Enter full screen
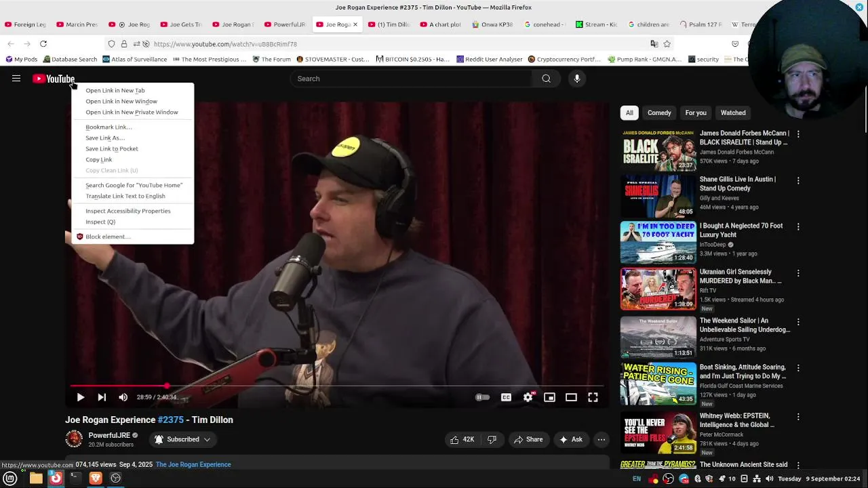Viewport: 868px width, 488px height. 593,397
